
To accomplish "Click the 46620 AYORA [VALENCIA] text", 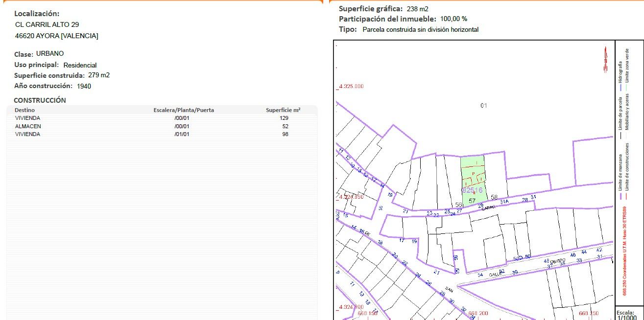I will tap(56, 36).
